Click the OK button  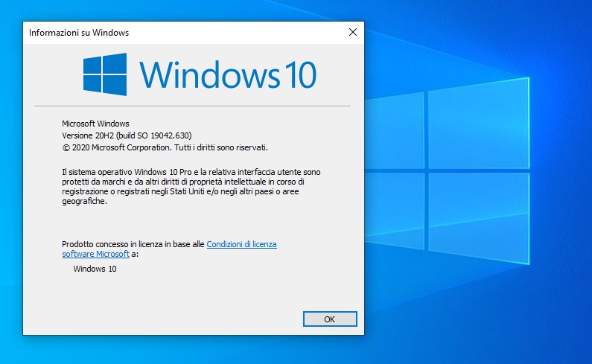(330, 319)
